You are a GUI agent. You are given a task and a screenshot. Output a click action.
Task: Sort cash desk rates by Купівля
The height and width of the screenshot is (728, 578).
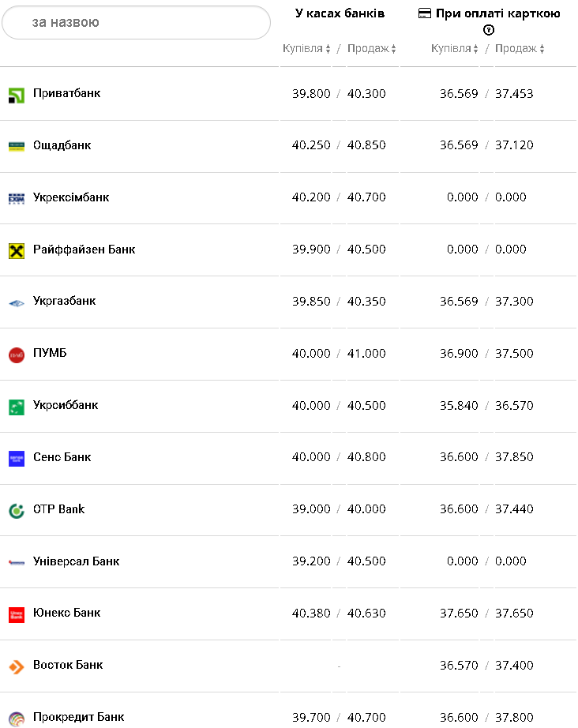coord(307,49)
